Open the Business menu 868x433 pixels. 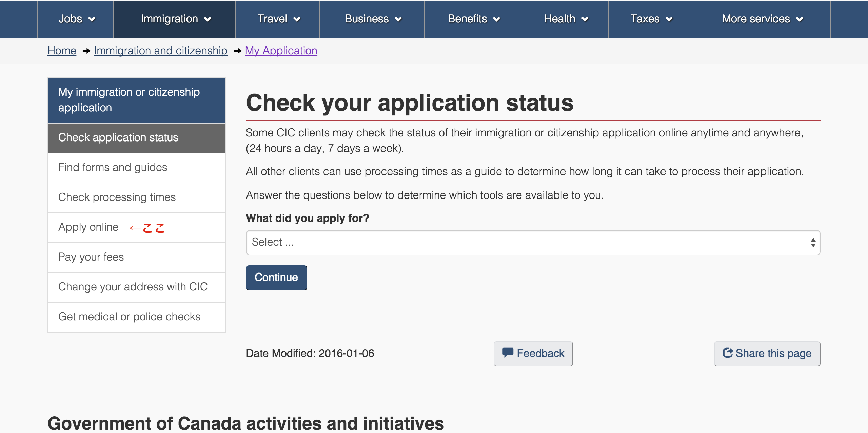(372, 19)
